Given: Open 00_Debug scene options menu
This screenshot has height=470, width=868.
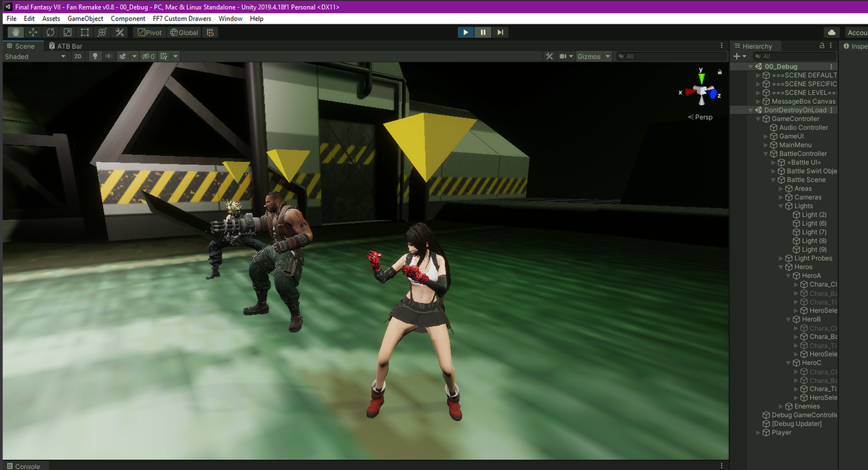Looking at the screenshot, I should [831, 66].
